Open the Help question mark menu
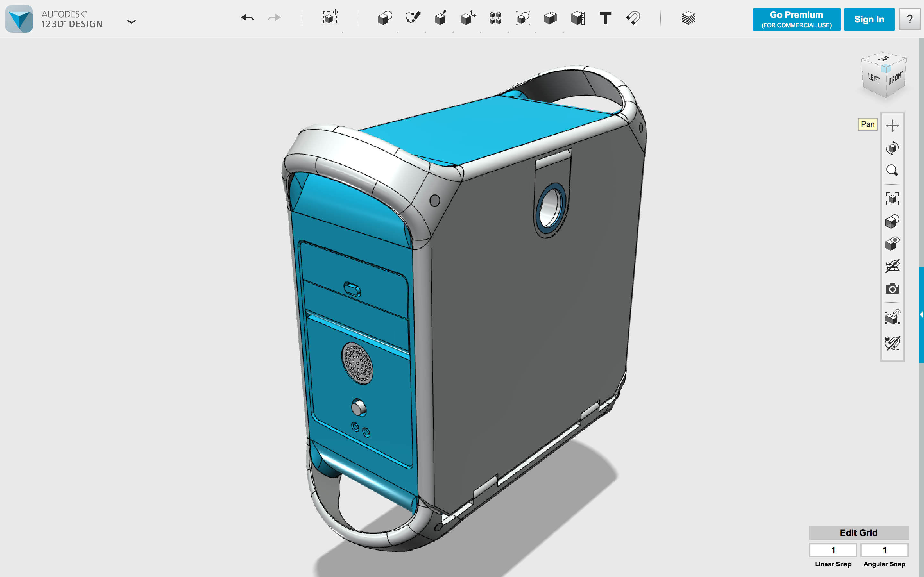 click(910, 20)
